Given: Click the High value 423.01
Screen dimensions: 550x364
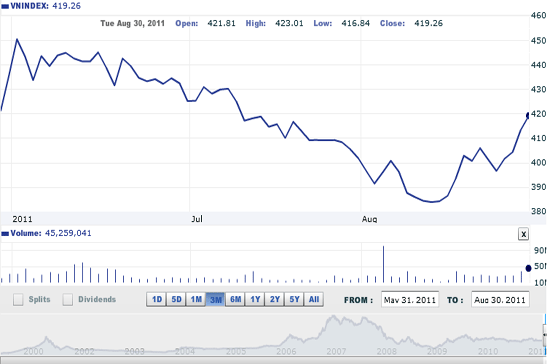Looking at the screenshot, I should pyautogui.click(x=289, y=23).
